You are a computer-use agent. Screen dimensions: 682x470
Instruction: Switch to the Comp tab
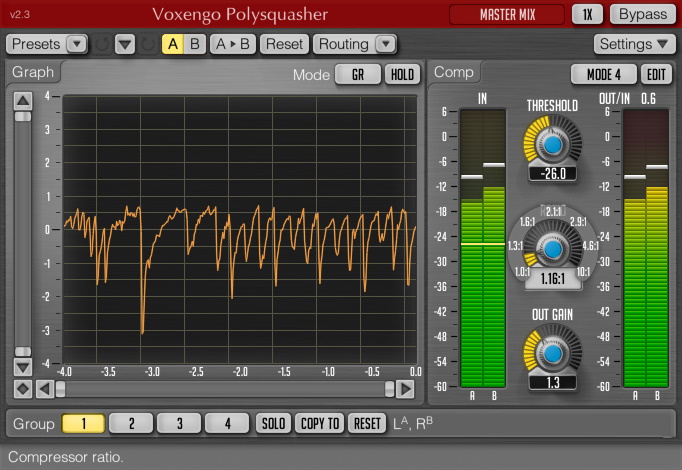[x=454, y=72]
